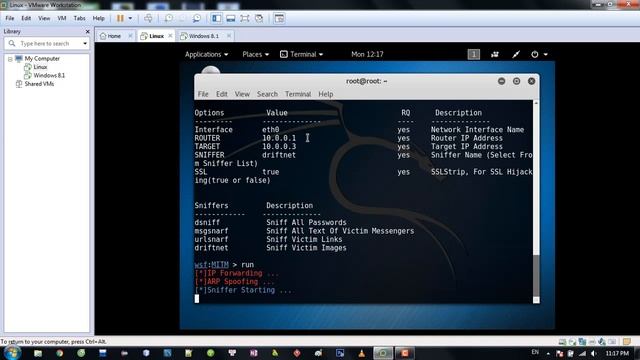The width and height of the screenshot is (640, 360).
Task: Click the driftnet sniffer value text
Action: point(279,155)
